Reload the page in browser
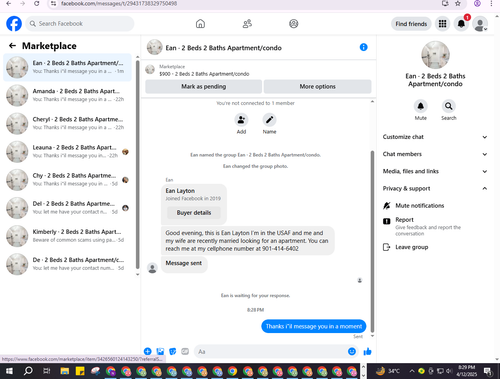 pyautogui.click(x=37, y=3)
